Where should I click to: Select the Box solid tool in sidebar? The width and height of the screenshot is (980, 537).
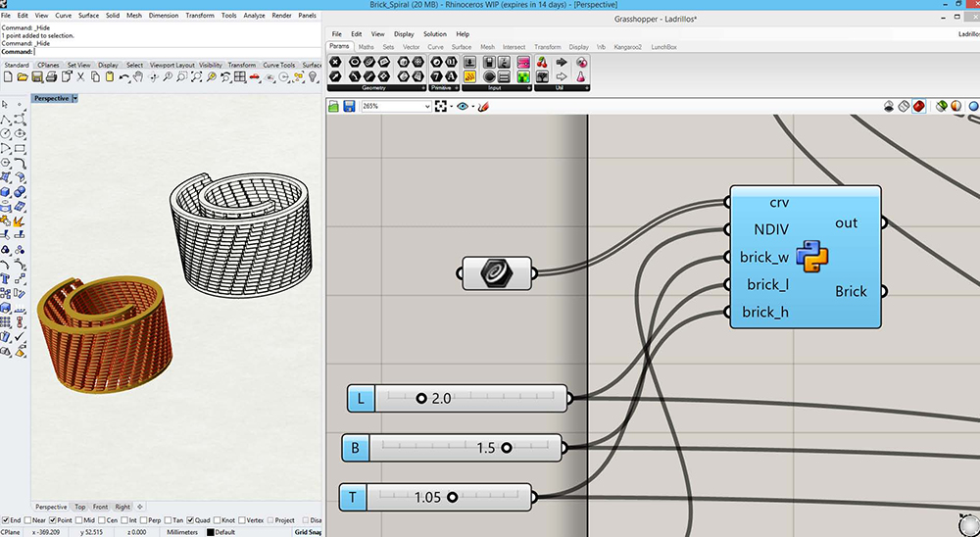[6, 191]
